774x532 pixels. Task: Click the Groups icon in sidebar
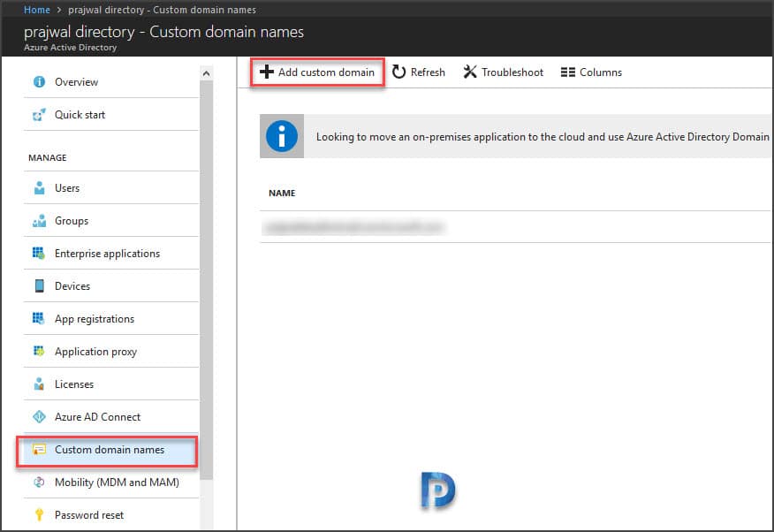pos(39,221)
